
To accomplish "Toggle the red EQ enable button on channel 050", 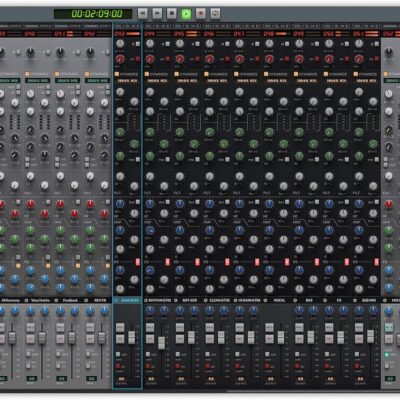I will pyautogui.click(x=347, y=262).
